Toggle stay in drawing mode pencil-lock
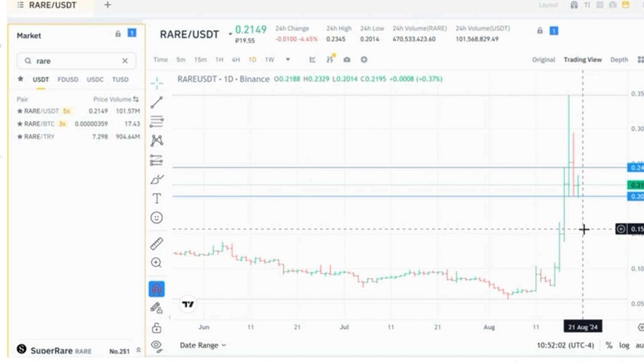This screenshot has height=362, width=644. click(x=156, y=308)
